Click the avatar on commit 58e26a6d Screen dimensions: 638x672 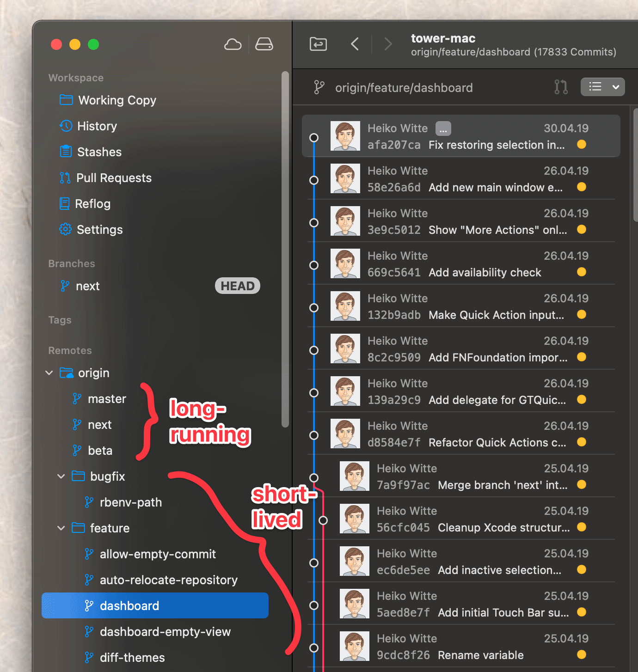pos(345,178)
